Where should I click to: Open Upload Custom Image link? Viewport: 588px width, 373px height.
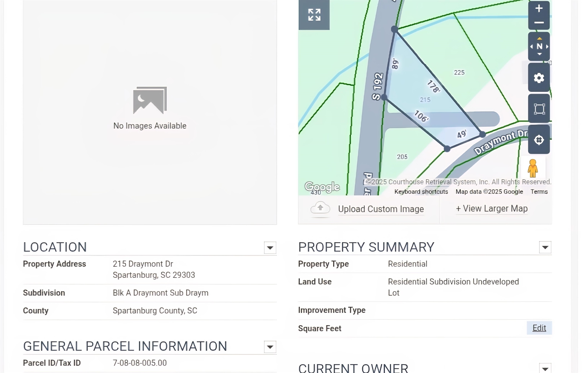(381, 209)
